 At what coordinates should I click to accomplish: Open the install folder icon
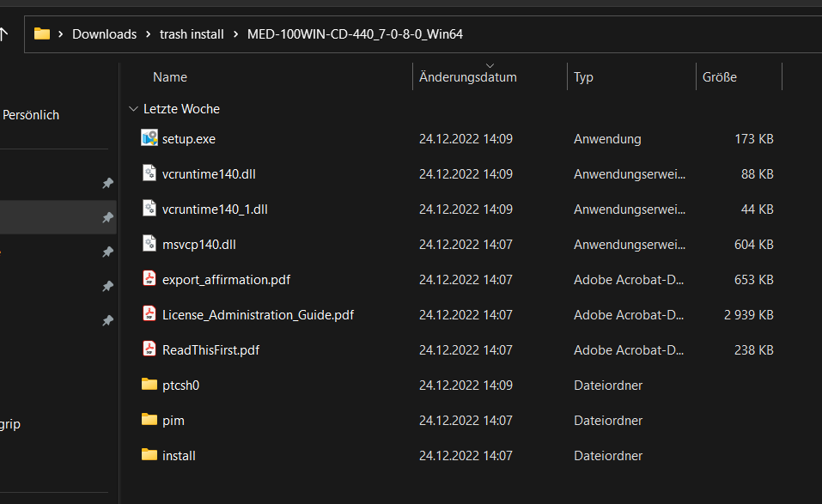148,455
